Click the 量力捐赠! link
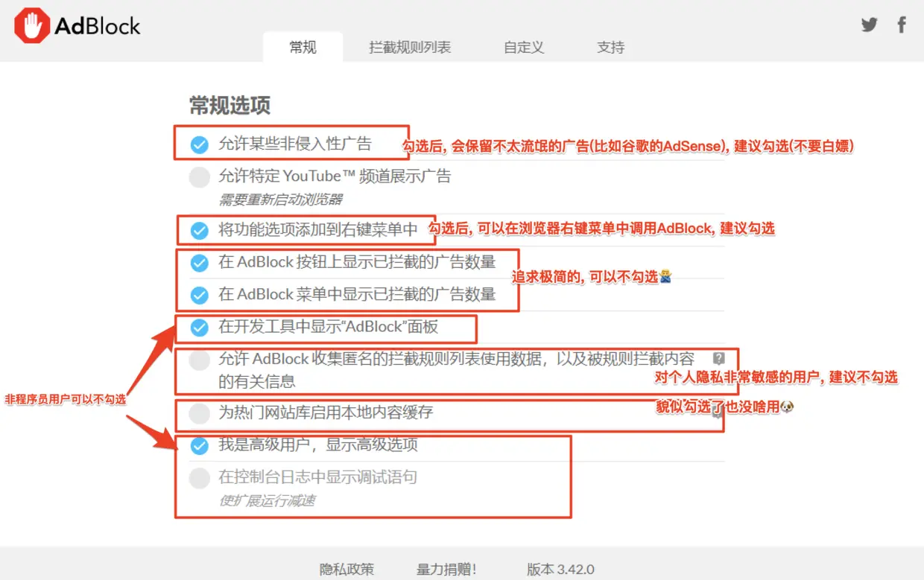The width and height of the screenshot is (924, 580). [x=446, y=570]
